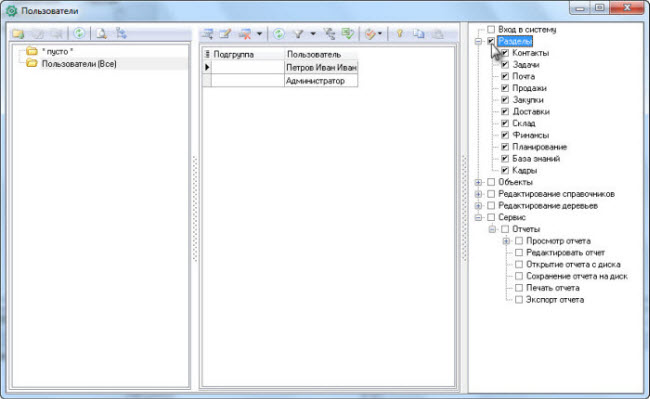The height and width of the screenshot is (399, 650).
Task: Click the edit record pencil icon
Action: click(225, 34)
